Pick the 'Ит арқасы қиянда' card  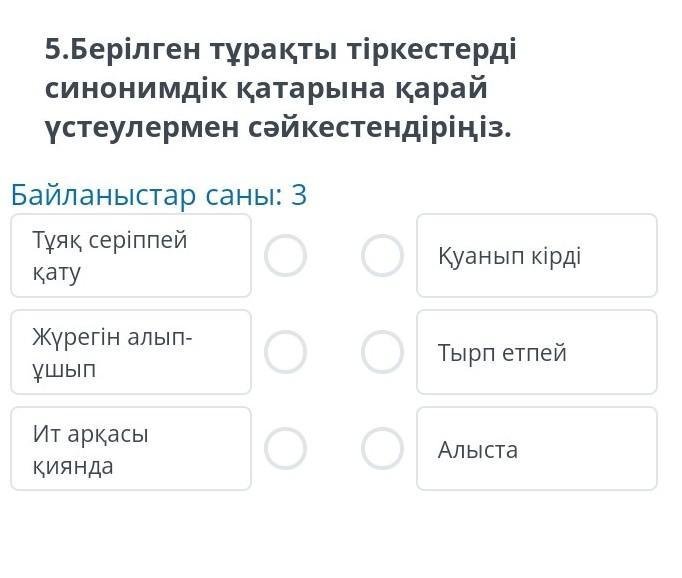pos(130,449)
